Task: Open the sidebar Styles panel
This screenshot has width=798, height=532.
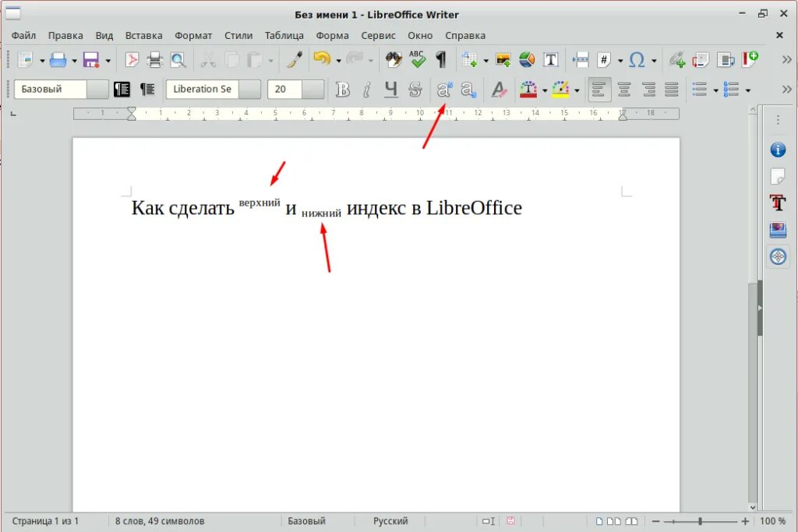Action: 778,203
